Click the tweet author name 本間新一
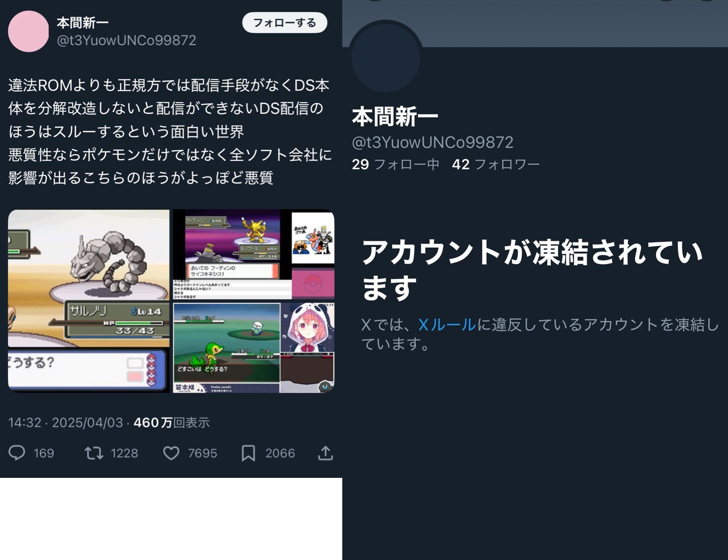 tap(83, 22)
